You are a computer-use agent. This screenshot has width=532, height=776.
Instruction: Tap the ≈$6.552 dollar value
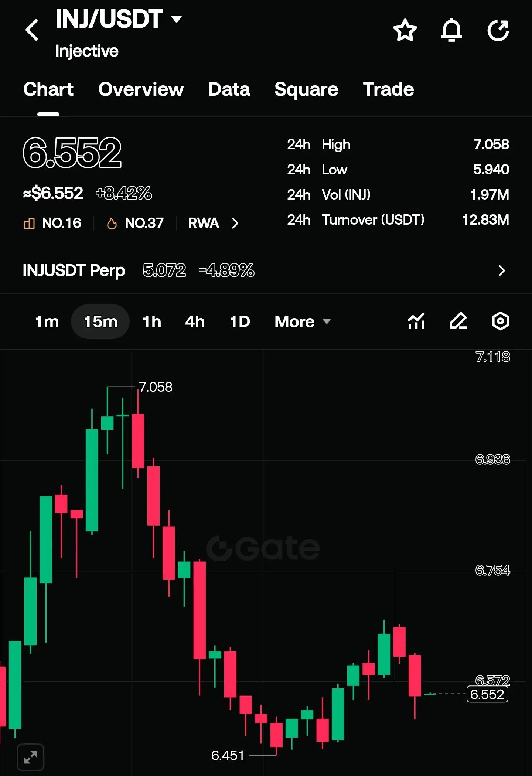coord(53,193)
